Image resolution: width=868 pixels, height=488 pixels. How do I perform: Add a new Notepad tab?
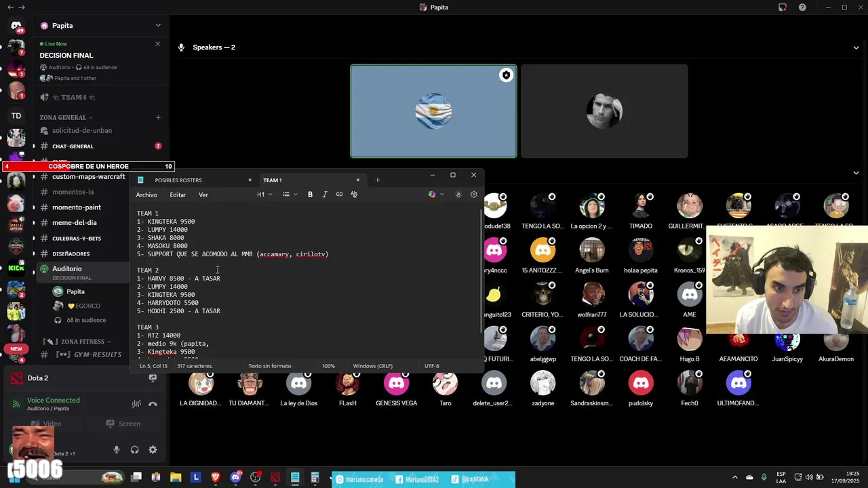tap(378, 180)
